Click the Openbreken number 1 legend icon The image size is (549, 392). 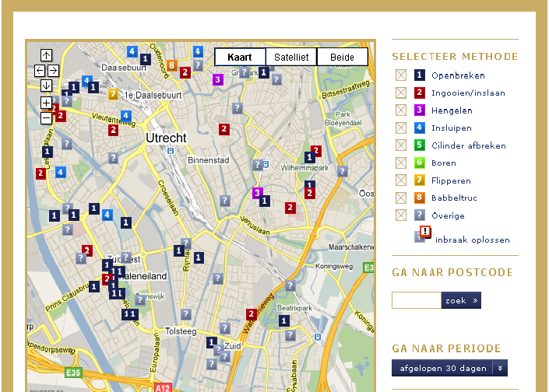click(x=420, y=75)
